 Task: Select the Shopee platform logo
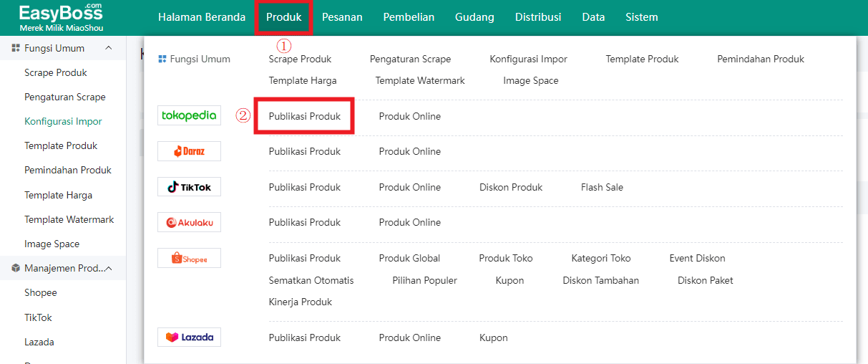click(189, 258)
